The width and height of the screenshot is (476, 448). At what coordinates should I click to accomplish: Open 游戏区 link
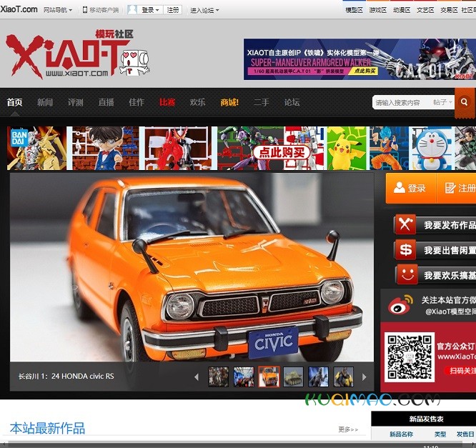(378, 10)
